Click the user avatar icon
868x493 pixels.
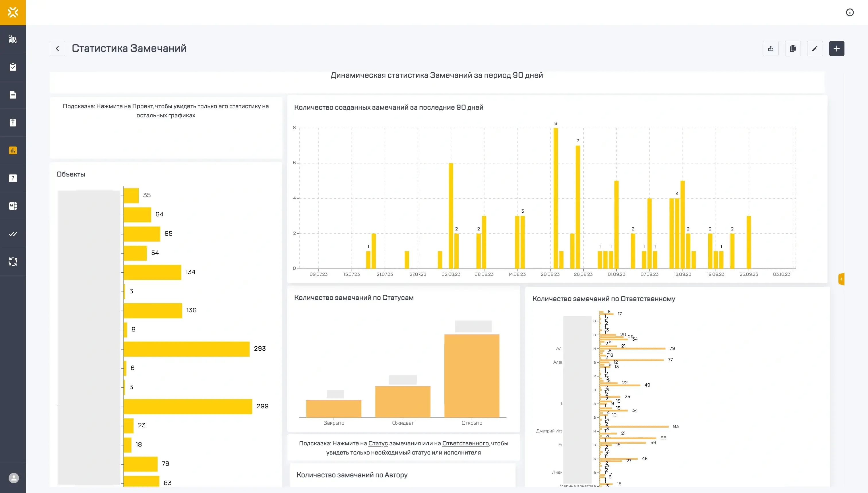pyautogui.click(x=13, y=478)
